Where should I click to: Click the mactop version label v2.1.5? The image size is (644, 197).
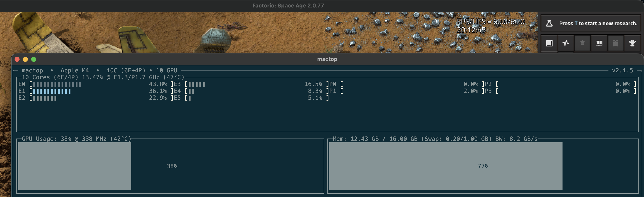point(622,70)
